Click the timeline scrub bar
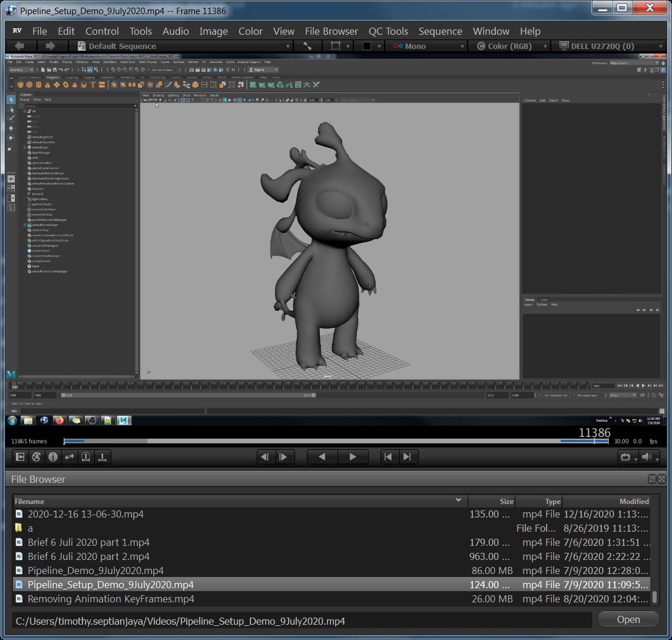Viewport: 672px width, 640px height. point(336,441)
